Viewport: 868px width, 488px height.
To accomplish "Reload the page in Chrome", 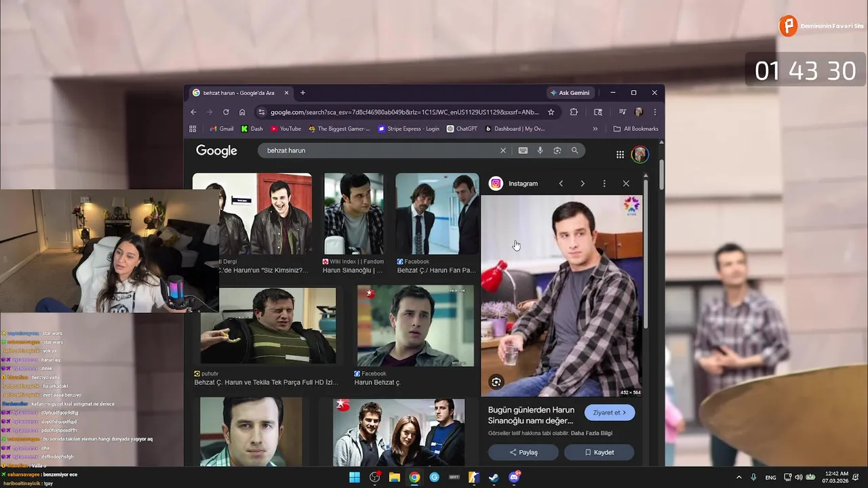I will (226, 112).
